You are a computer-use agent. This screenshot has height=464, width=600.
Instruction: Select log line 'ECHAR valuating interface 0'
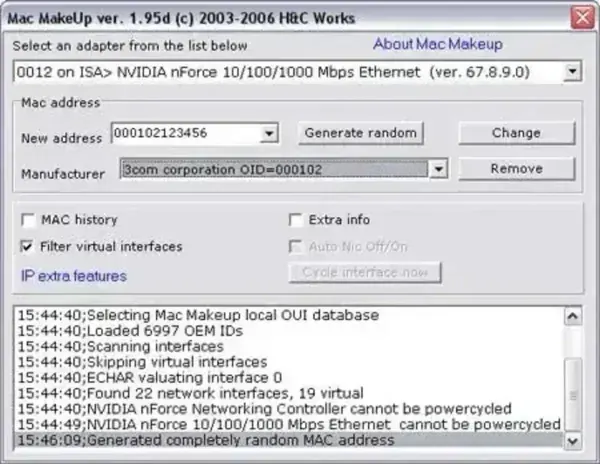(x=289, y=378)
